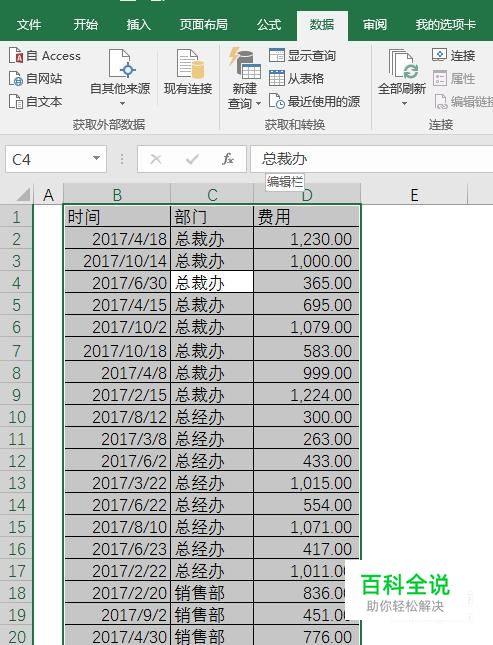This screenshot has height=645, width=493.
Task: Switch to the 开始 (Home) tab
Action: [x=86, y=25]
